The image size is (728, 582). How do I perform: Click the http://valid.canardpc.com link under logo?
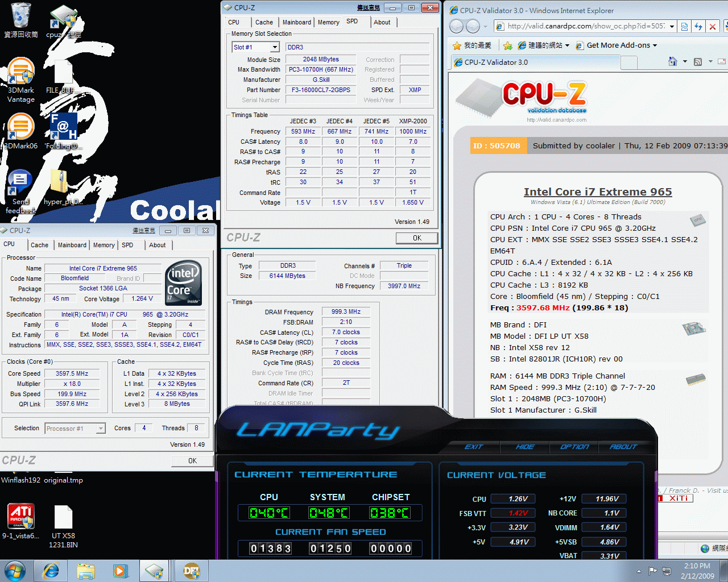tap(556, 120)
